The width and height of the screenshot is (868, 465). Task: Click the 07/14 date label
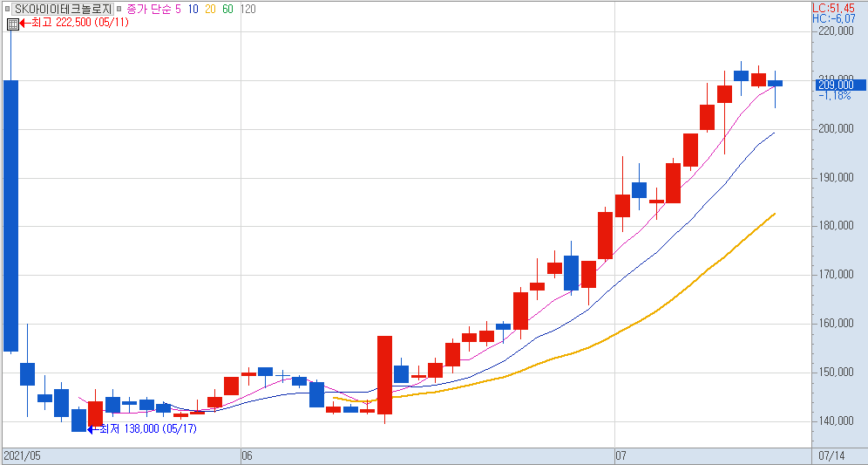831,456
